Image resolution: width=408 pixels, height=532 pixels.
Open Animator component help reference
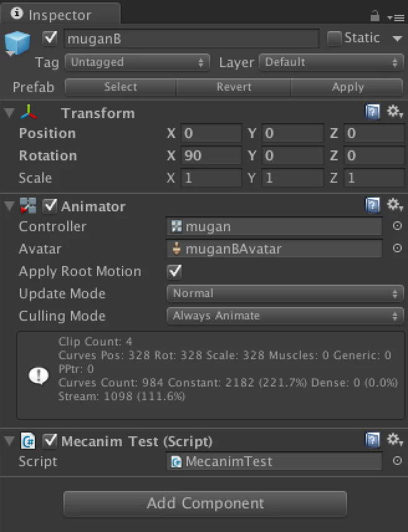(x=373, y=204)
